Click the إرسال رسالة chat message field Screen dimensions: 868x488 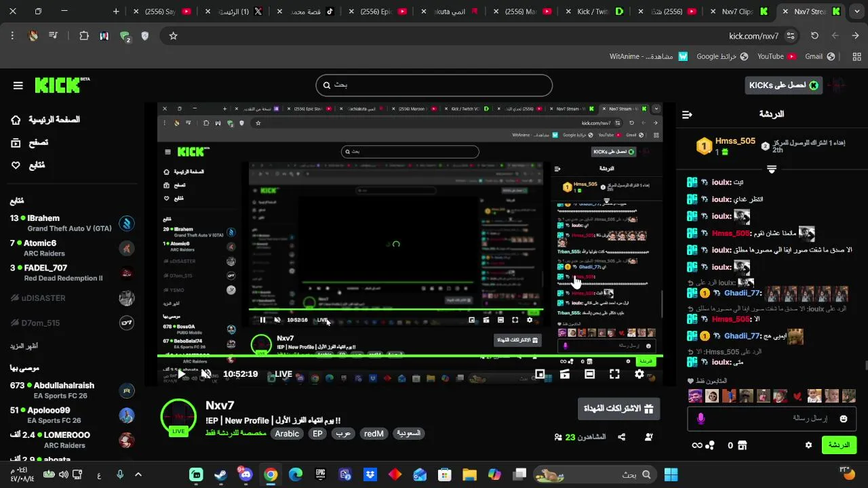[772, 419]
